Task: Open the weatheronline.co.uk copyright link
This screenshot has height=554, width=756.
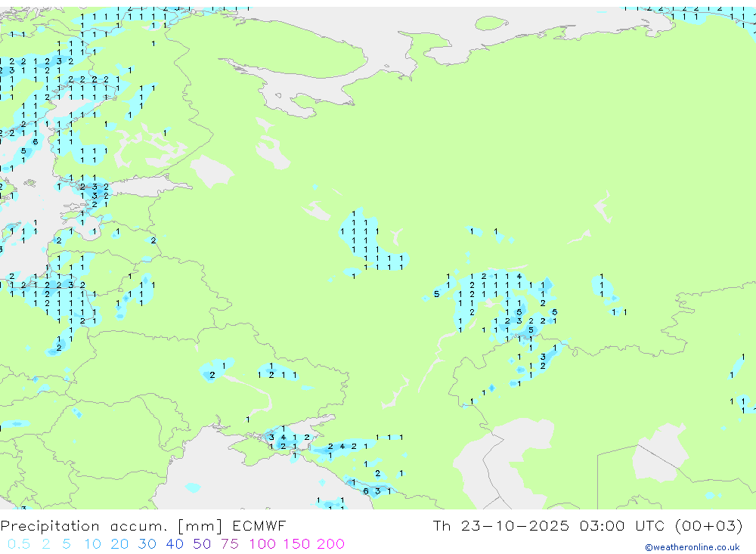Action: point(692,547)
